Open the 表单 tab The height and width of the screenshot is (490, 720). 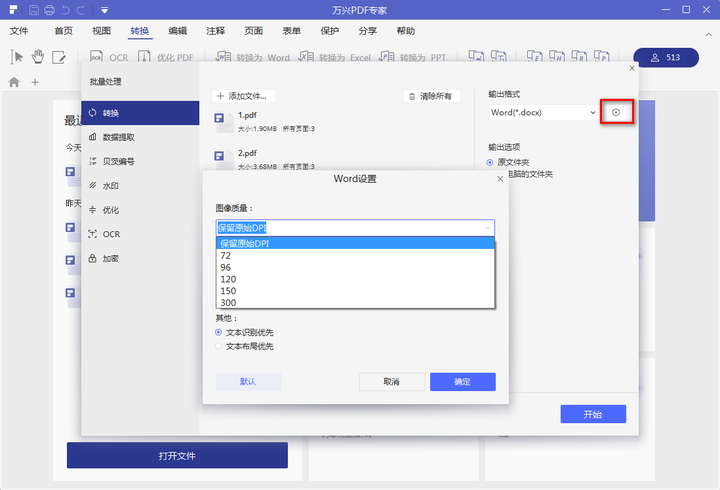(292, 31)
